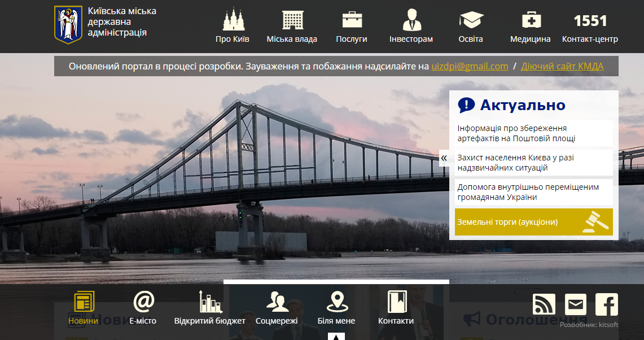The height and width of the screenshot is (340, 644).
Task: Go to Відкритий бюджет section
Action: 210,308
